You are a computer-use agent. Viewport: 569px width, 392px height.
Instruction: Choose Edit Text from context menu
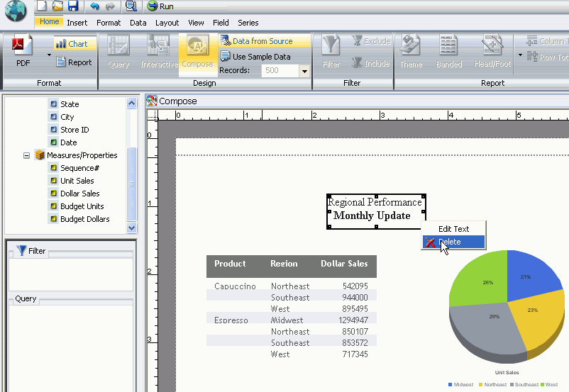453,229
